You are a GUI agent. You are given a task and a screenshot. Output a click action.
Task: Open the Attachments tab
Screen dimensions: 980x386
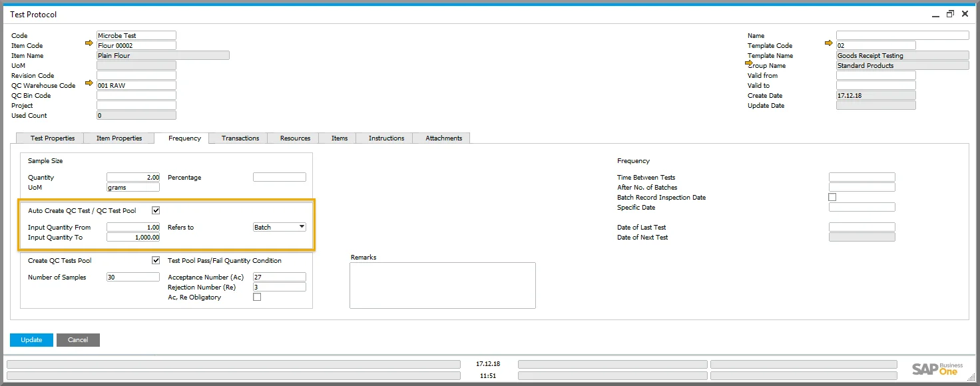point(442,138)
